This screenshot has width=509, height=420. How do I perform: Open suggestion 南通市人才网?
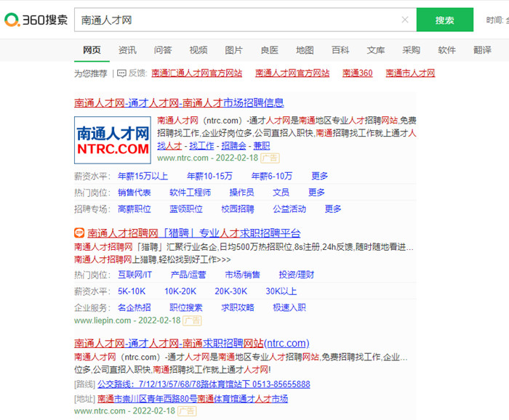[x=410, y=73]
